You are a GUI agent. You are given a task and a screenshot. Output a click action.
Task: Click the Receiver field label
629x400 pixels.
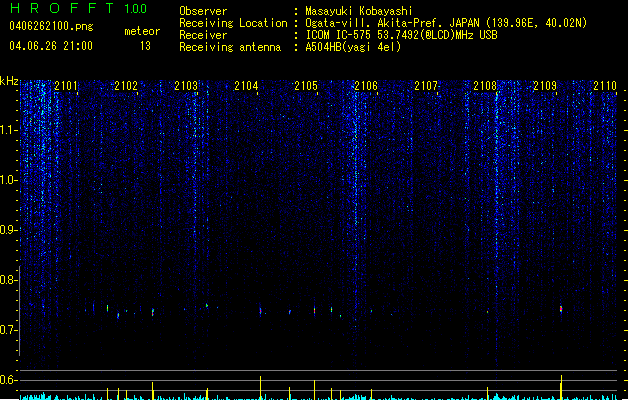(x=203, y=35)
